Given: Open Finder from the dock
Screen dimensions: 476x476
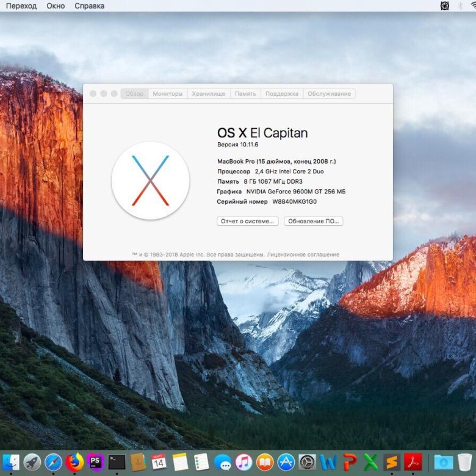Looking at the screenshot, I should click(x=12, y=462).
